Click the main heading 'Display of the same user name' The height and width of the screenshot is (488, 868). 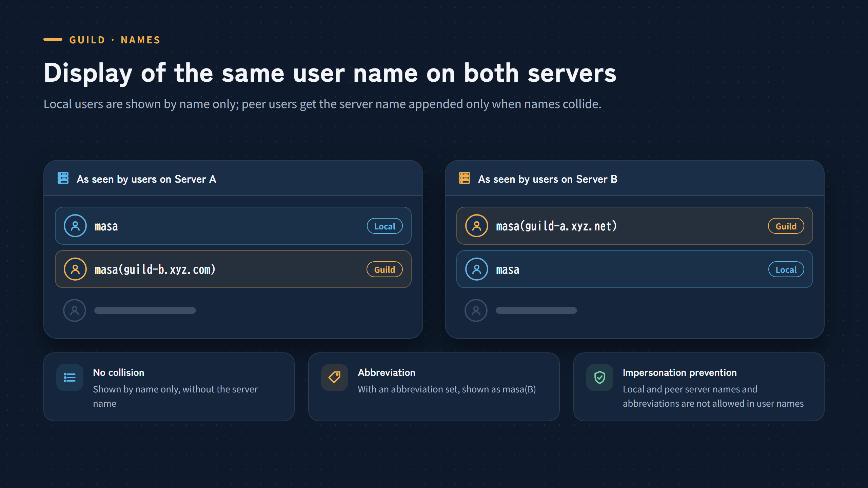tap(330, 73)
